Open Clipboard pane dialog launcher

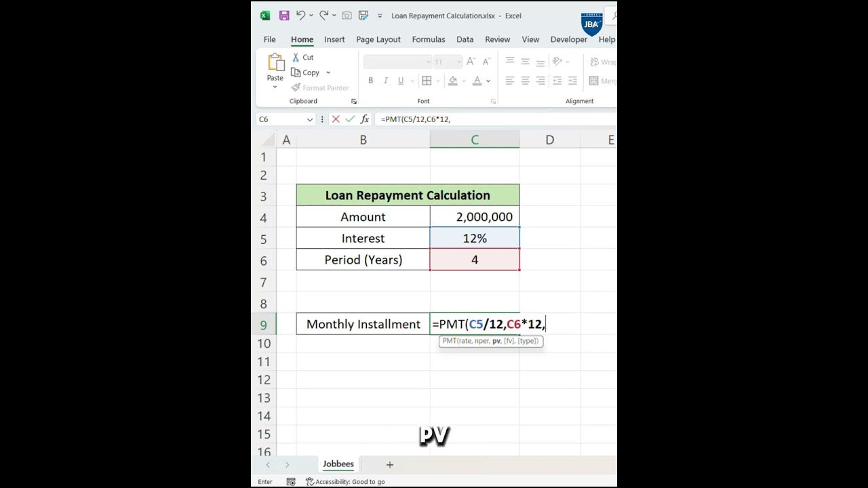tap(353, 102)
